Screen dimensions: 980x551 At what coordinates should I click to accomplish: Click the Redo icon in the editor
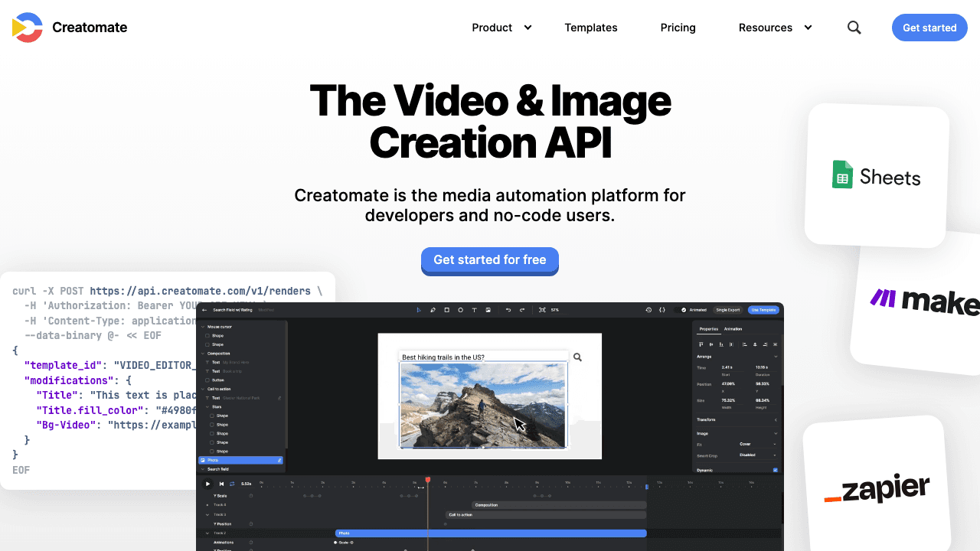click(x=521, y=310)
